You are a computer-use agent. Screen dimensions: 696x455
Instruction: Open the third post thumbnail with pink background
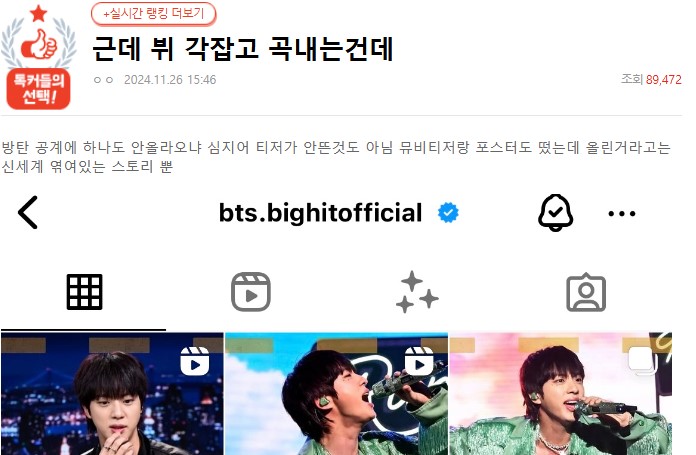(x=561, y=393)
